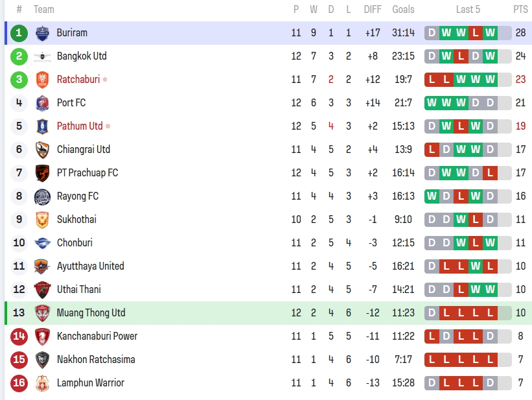Click the Buriram team crest icon

(42, 33)
